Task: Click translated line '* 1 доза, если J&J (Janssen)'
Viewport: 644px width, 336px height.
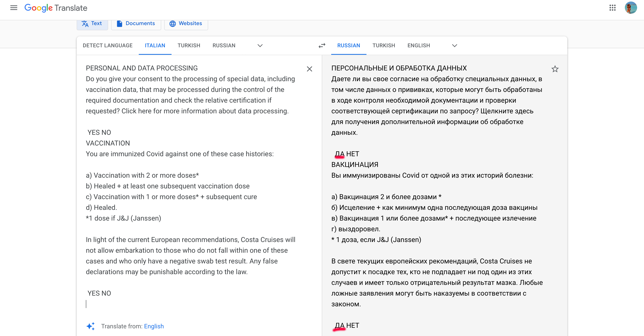Action: (x=376, y=240)
